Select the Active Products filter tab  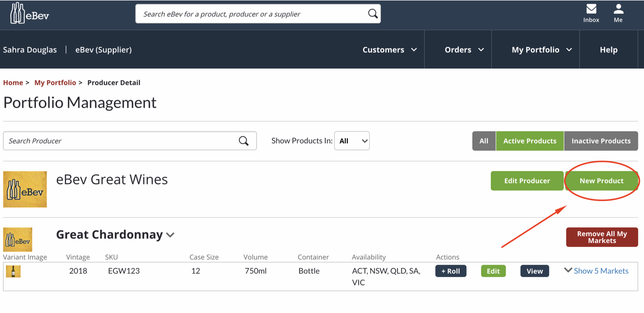(530, 141)
